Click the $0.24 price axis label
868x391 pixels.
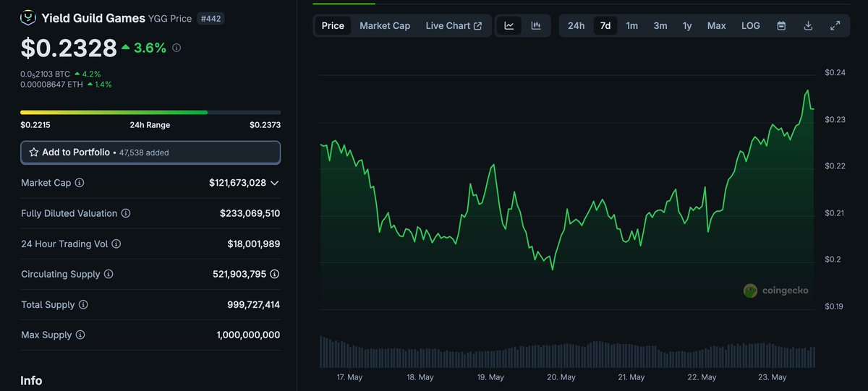(834, 73)
